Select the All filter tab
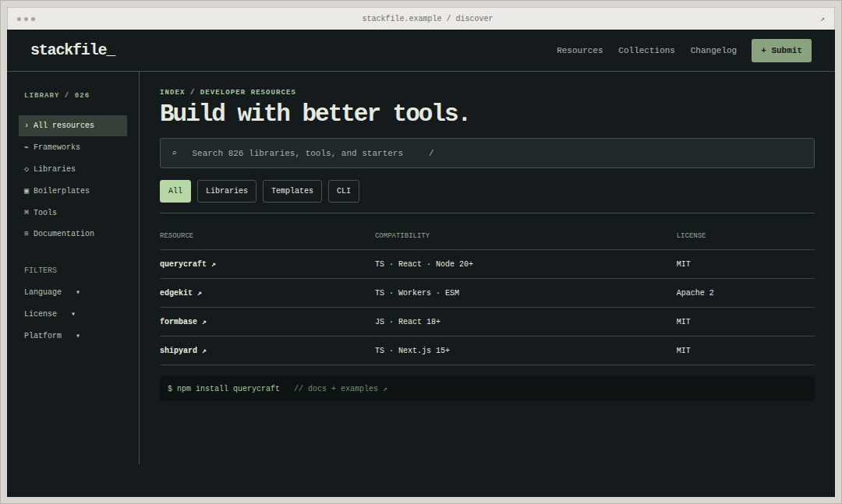 click(175, 191)
